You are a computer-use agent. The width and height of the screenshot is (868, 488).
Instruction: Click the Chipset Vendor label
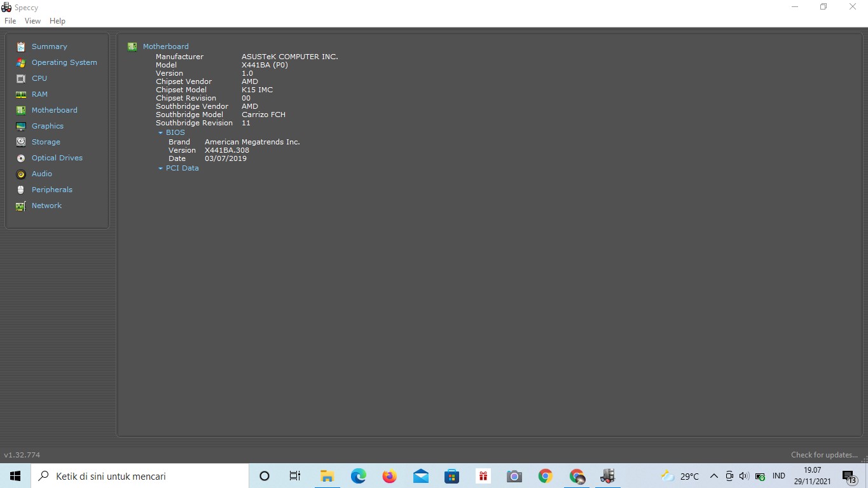(184, 81)
